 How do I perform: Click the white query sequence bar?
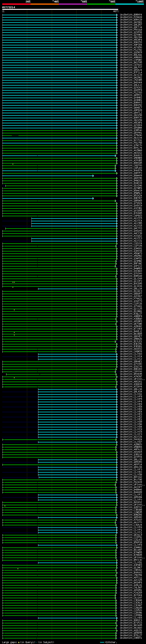(x=60, y=9)
